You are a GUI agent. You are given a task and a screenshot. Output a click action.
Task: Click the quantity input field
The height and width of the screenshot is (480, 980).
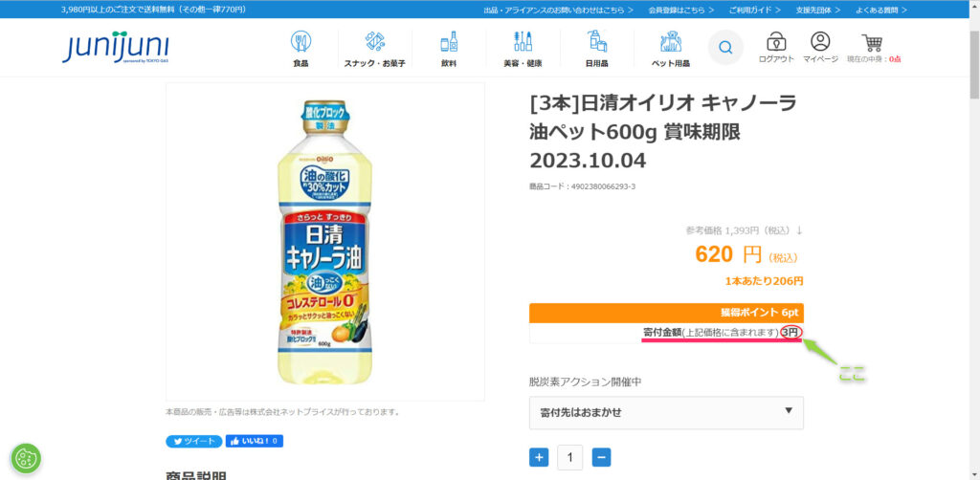pos(570,457)
